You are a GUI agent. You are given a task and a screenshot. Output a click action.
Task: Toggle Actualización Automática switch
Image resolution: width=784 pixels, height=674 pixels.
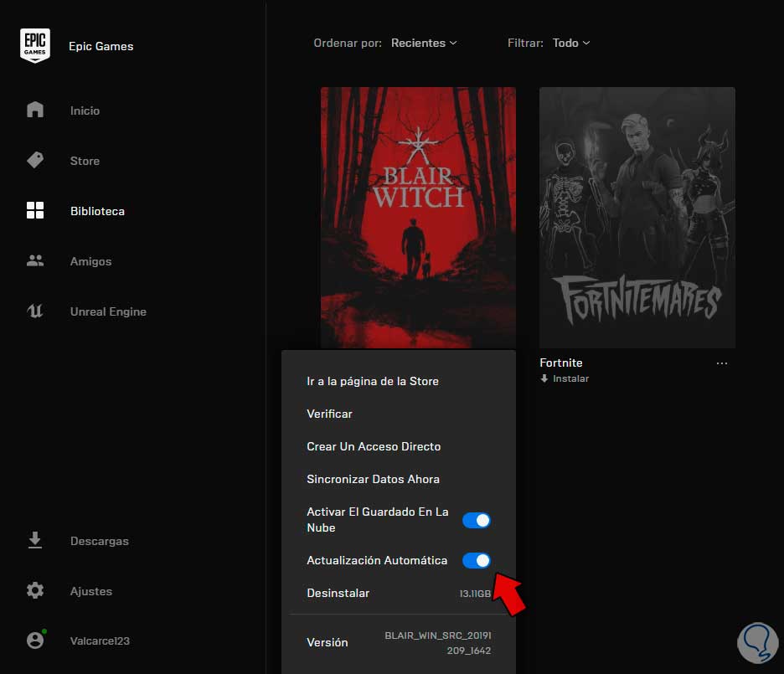click(x=476, y=560)
